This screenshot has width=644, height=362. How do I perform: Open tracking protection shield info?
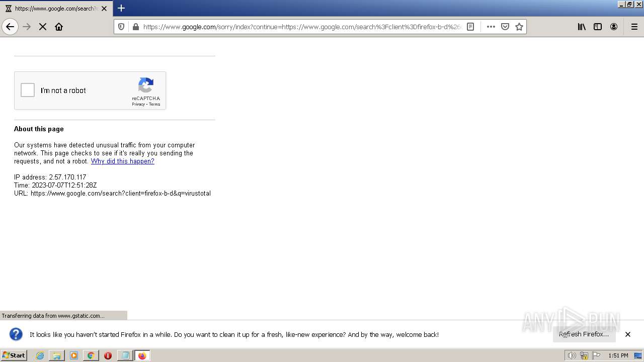[x=121, y=27]
